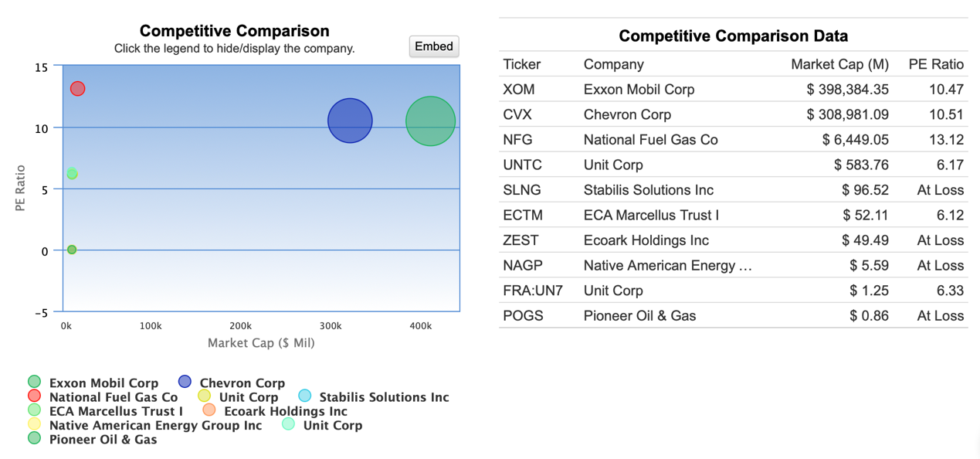
Task: Select the Ticker column header
Action: point(522,64)
